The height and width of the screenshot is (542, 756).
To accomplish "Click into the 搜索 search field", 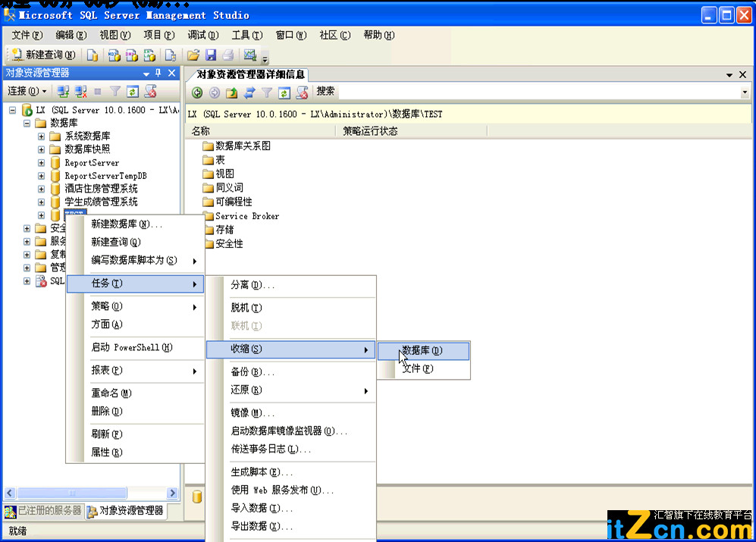I will coord(538,92).
